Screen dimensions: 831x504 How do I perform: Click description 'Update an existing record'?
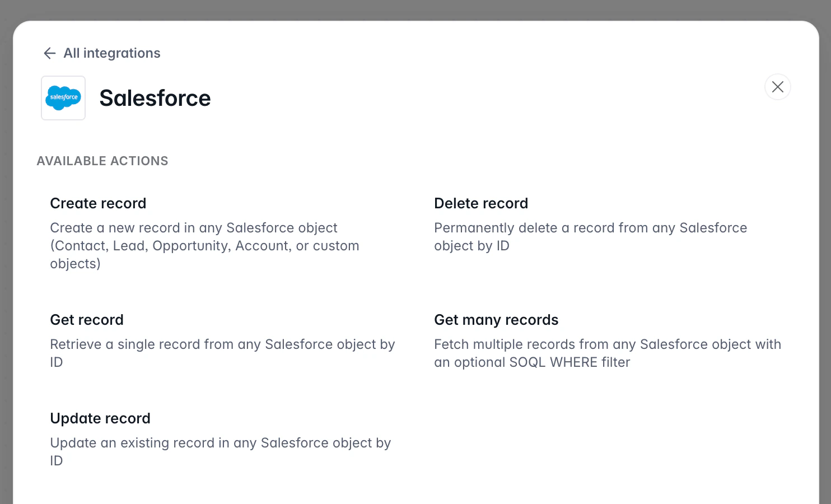[x=221, y=452]
